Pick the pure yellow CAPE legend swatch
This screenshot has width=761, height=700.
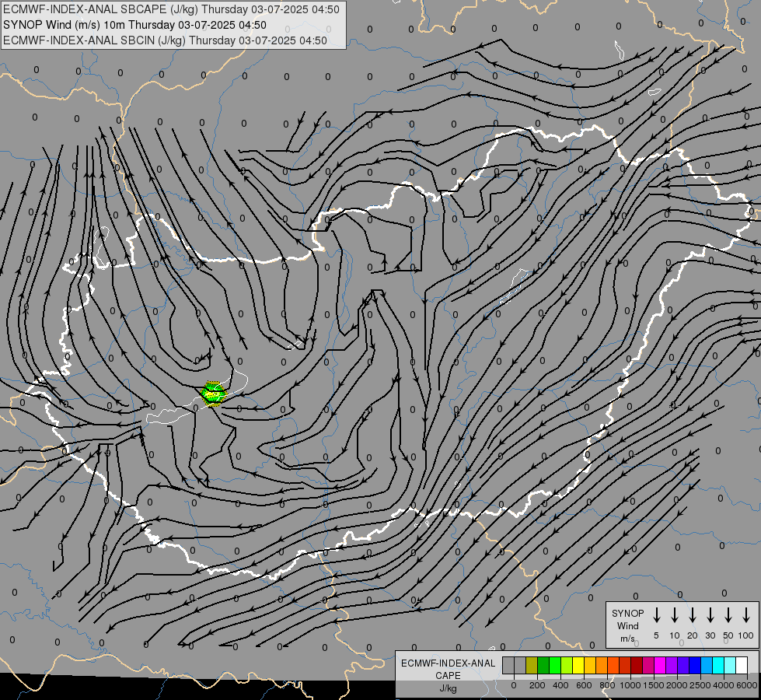point(578,665)
